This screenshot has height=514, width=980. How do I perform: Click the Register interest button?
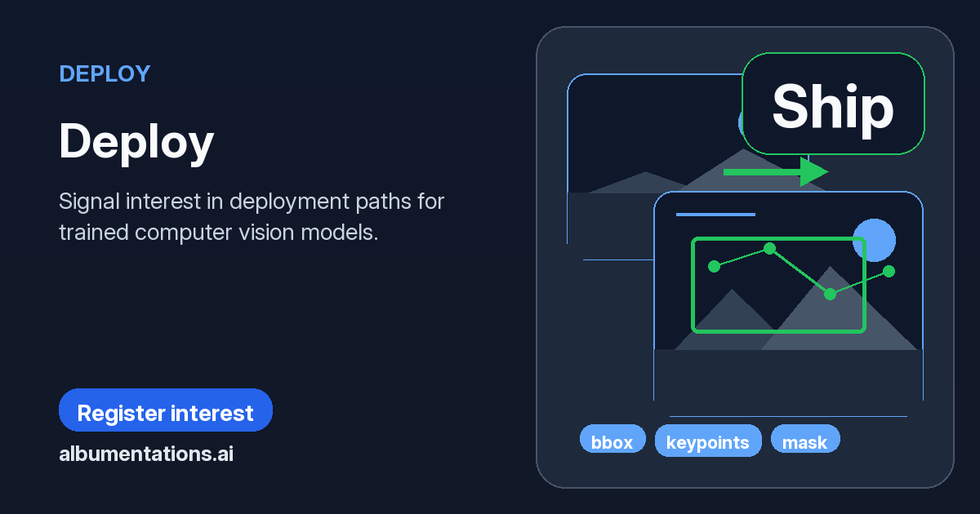click(166, 410)
